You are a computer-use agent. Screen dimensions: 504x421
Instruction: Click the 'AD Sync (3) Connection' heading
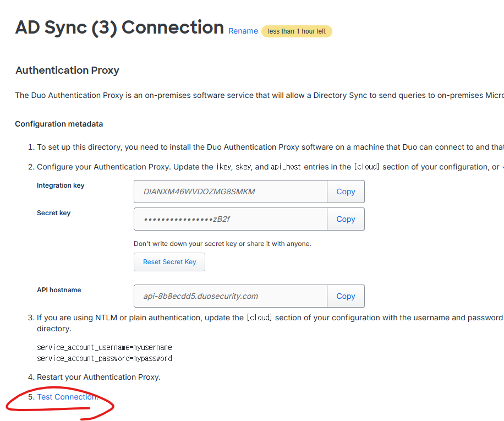click(x=119, y=28)
